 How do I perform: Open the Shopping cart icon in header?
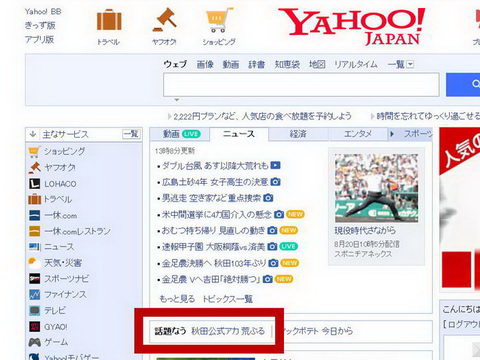click(219, 20)
